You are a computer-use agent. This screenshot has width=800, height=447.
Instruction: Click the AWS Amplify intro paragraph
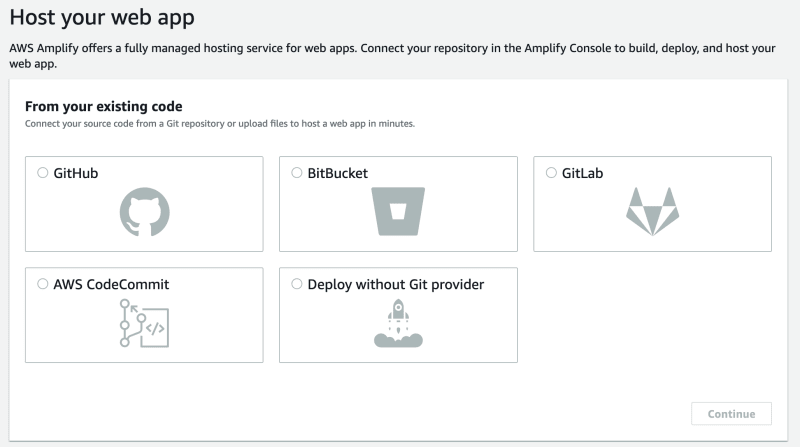[392, 56]
